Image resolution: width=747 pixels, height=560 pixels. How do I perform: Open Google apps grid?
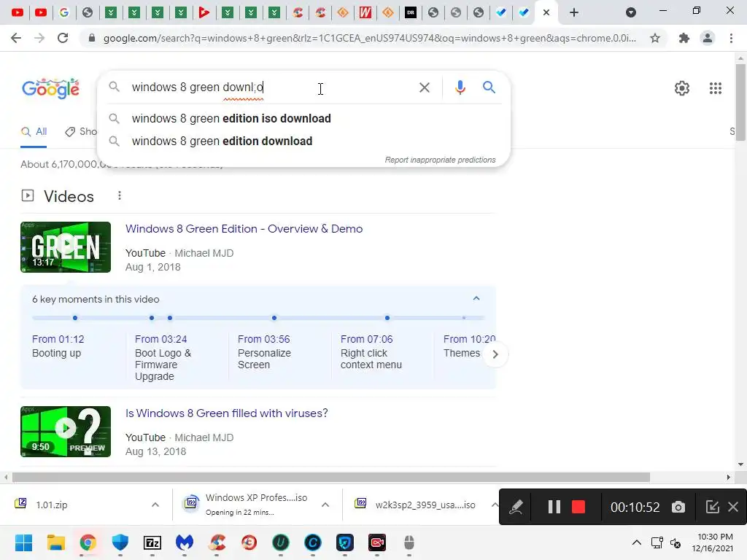pos(715,88)
